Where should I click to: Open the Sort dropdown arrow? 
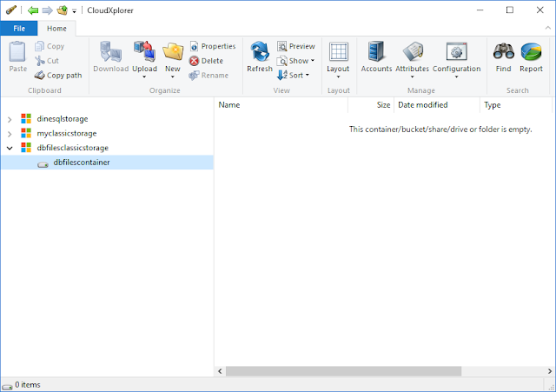point(307,75)
